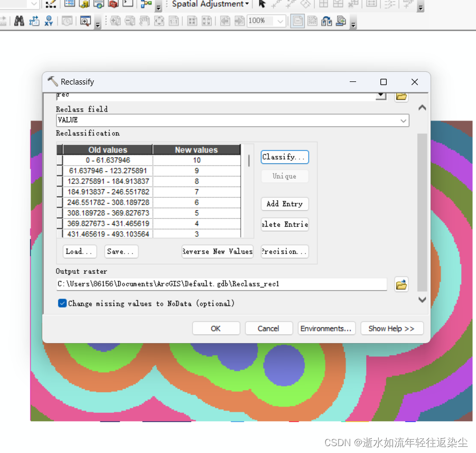Confirm with the OK button
Viewport: 476px width, 453px height.
(x=216, y=328)
